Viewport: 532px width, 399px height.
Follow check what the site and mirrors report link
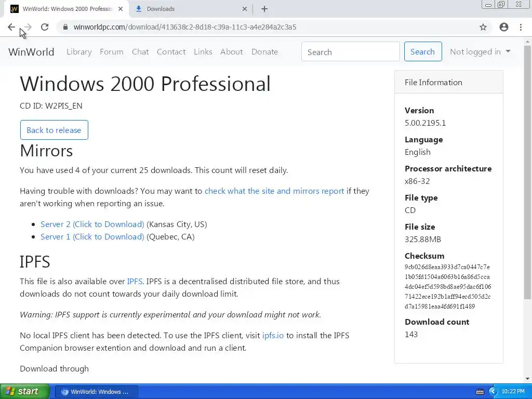274,191
